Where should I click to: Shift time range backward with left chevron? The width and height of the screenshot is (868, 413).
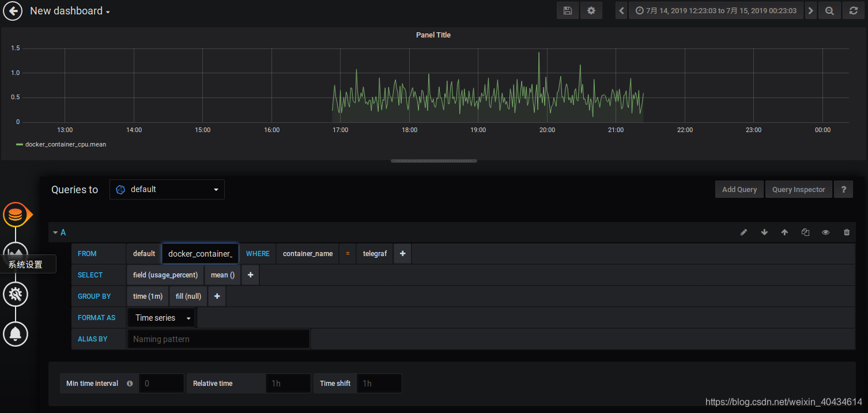621,10
